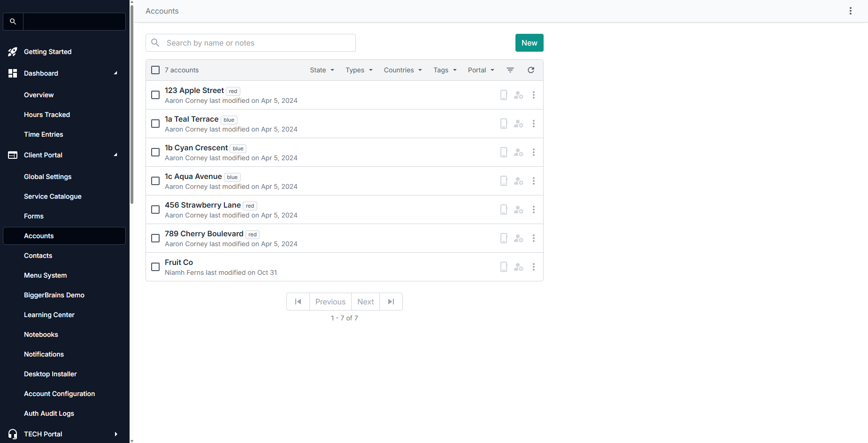Refresh the accounts list
This screenshot has width=868, height=443.
[531, 70]
